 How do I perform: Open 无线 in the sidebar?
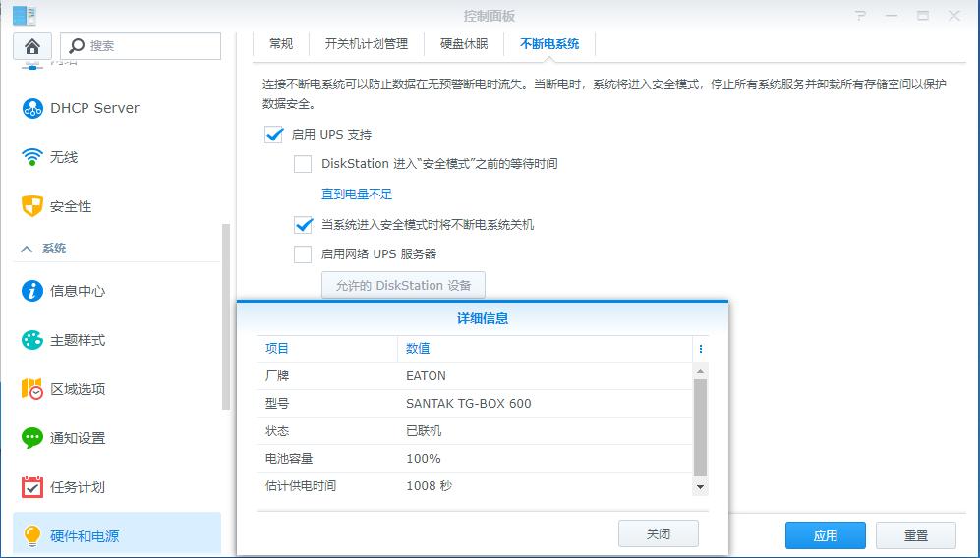(x=64, y=157)
